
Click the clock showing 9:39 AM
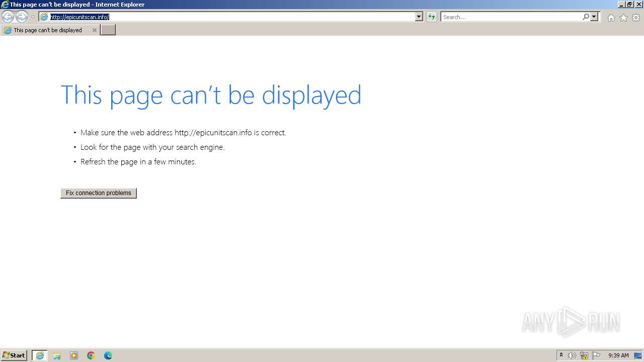click(618, 355)
